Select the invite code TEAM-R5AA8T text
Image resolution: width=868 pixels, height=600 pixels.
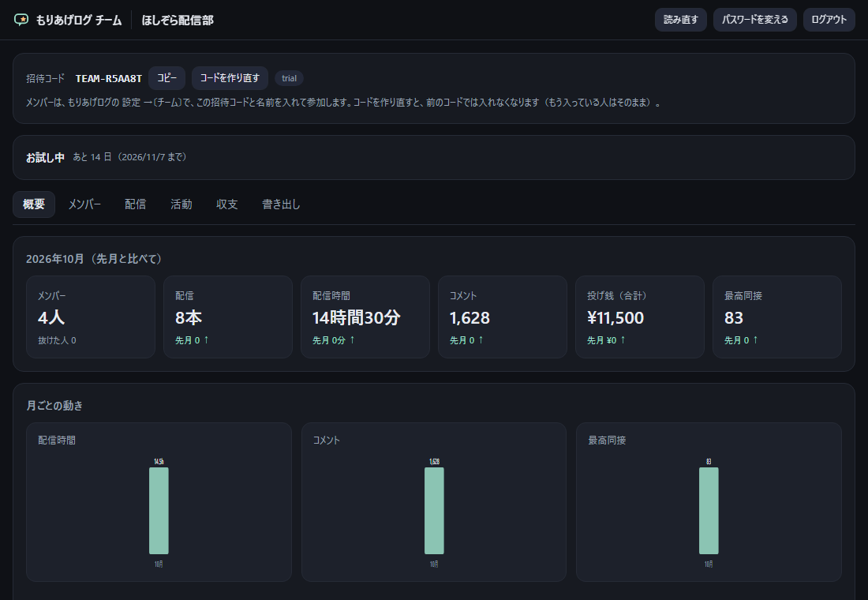tap(109, 79)
